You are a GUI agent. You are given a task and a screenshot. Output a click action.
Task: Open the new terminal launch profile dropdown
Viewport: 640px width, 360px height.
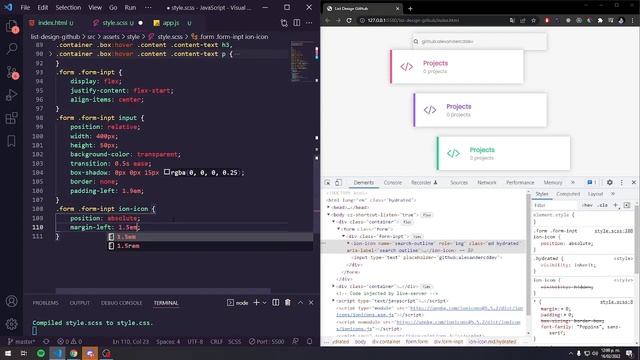pos(264,302)
